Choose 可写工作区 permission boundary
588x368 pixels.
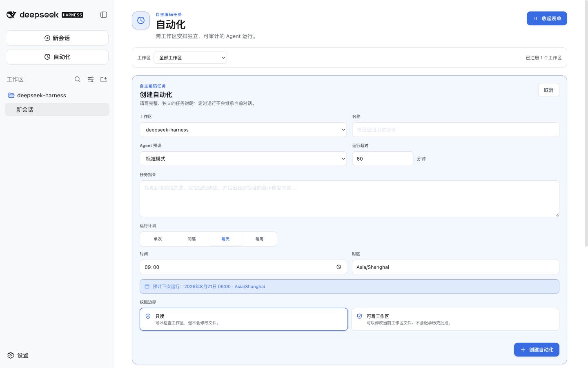click(455, 319)
